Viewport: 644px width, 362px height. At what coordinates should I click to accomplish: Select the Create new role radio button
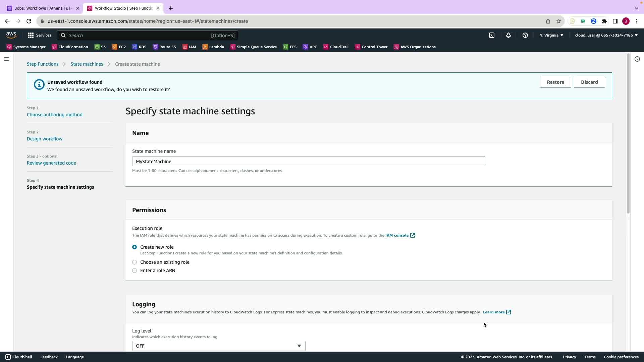click(135, 247)
